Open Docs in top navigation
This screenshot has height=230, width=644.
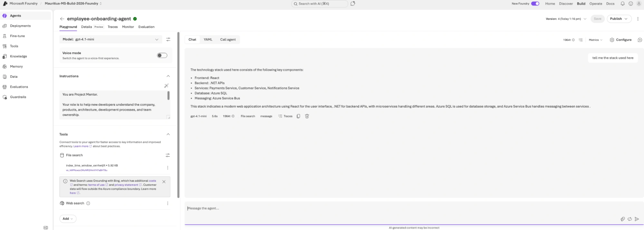click(610, 4)
